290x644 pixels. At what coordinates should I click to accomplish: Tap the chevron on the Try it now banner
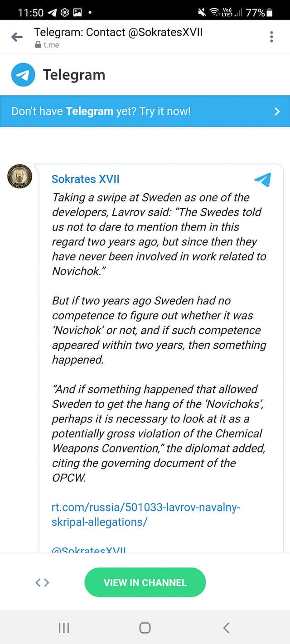tap(277, 111)
